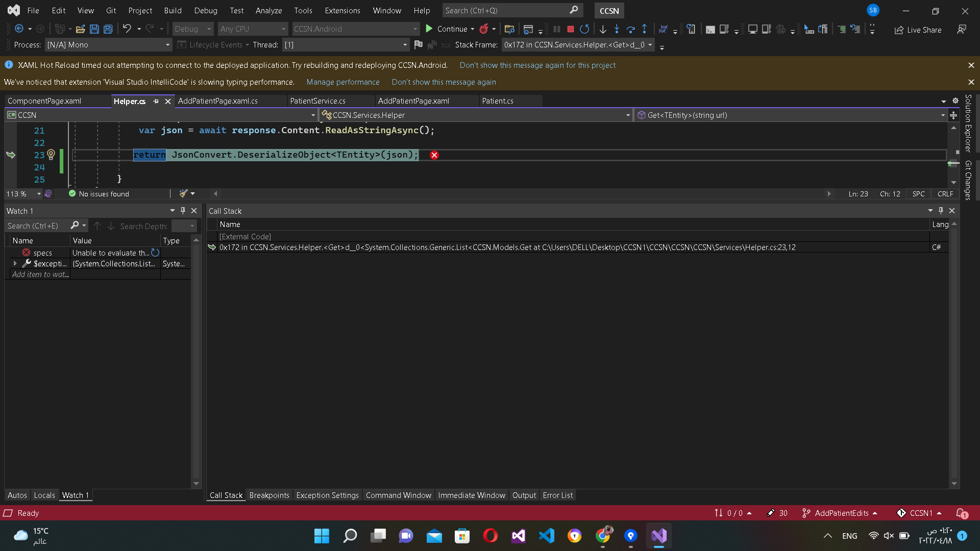This screenshot has width=980, height=551.
Task: Click the Watch 1 search input field
Action: coord(37,226)
